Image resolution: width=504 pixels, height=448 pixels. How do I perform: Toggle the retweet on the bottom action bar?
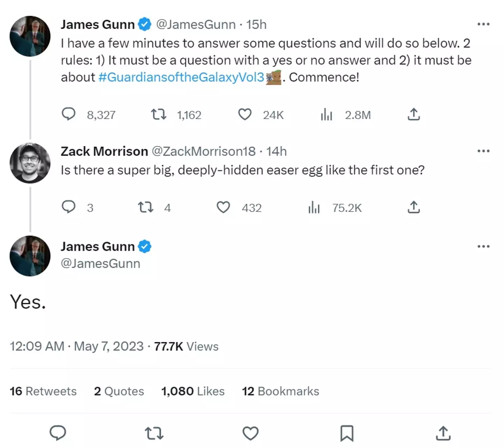pyautogui.click(x=154, y=434)
